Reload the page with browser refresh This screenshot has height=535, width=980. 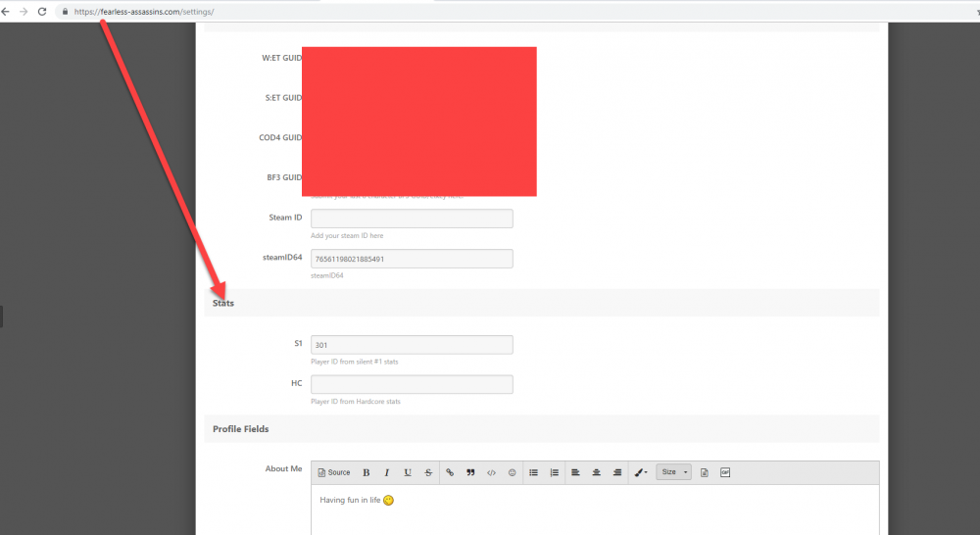click(42, 11)
